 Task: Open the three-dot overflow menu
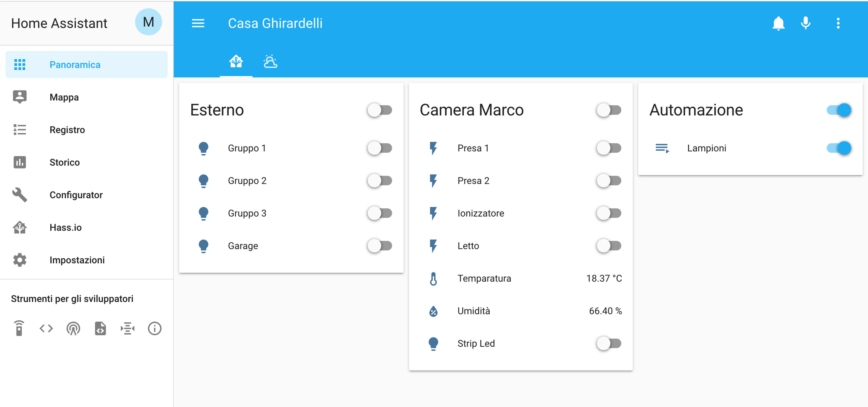[x=838, y=23]
